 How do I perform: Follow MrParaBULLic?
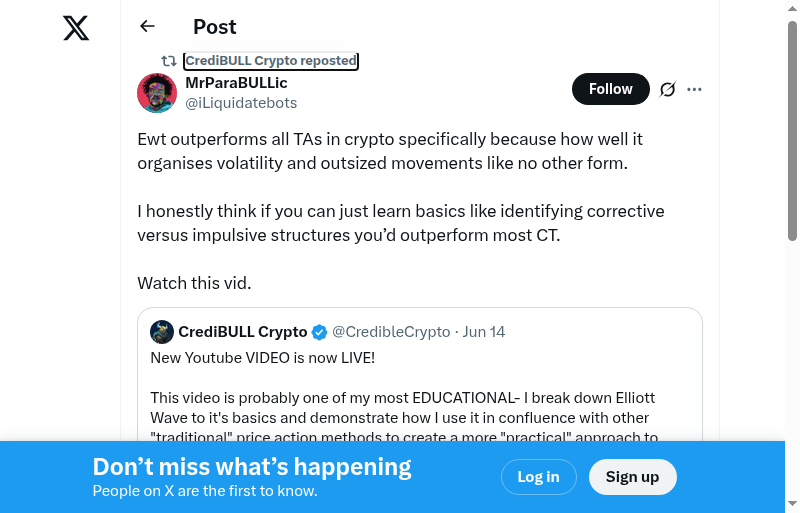[x=610, y=89]
